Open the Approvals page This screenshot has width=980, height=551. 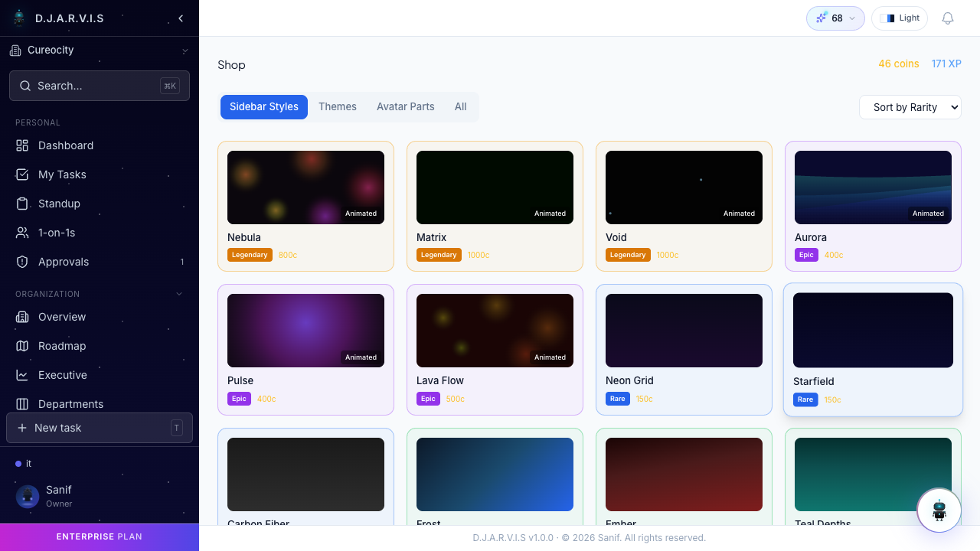100,262
